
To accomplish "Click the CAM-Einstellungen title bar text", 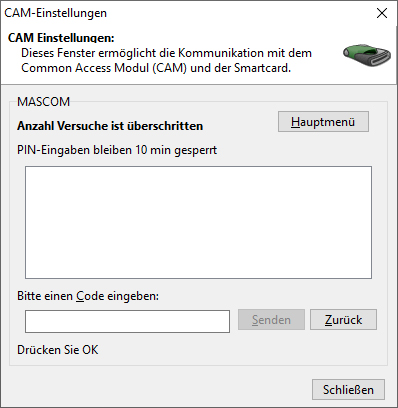I will click(x=56, y=13).
